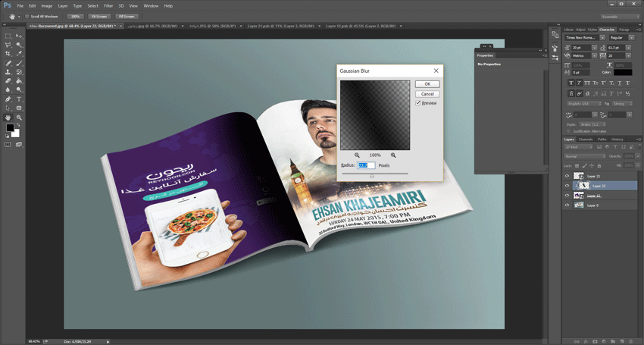This screenshot has height=345, width=644.
Task: Switch to the Channels tab
Action: pos(586,140)
